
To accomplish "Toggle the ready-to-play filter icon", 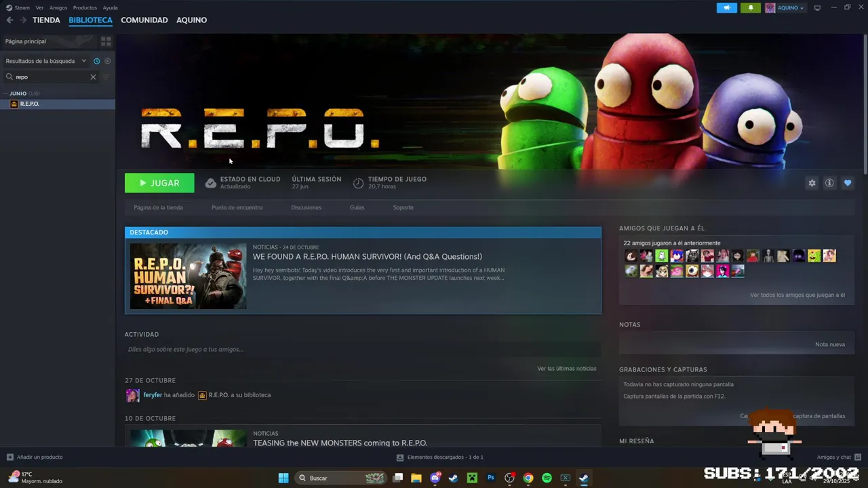I will tap(107, 61).
